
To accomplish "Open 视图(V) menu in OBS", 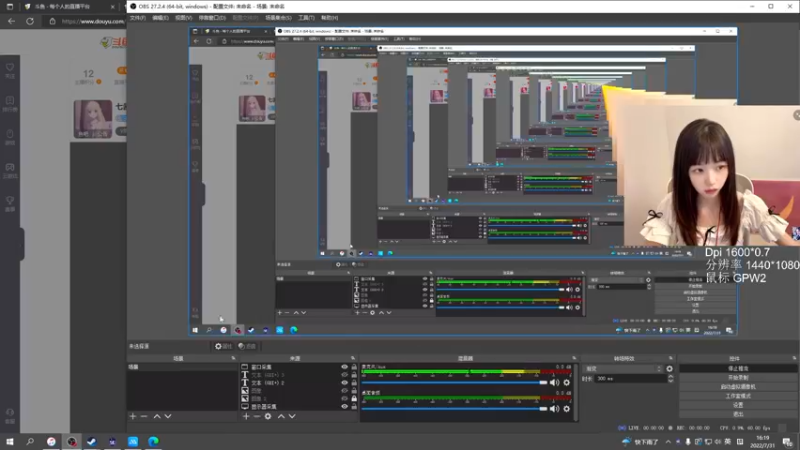I will (184, 18).
